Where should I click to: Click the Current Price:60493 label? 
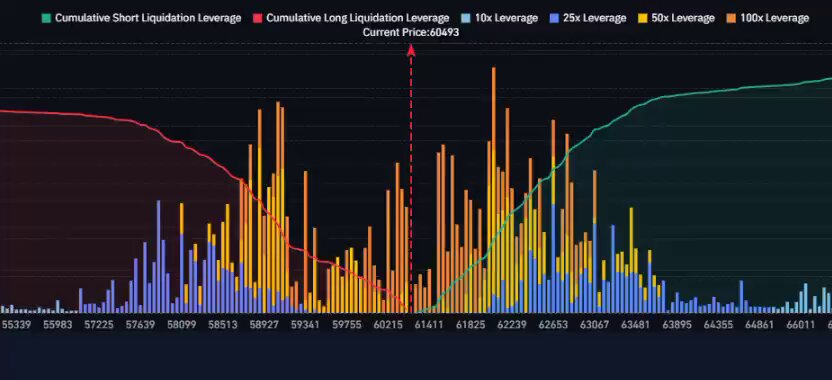coord(411,32)
